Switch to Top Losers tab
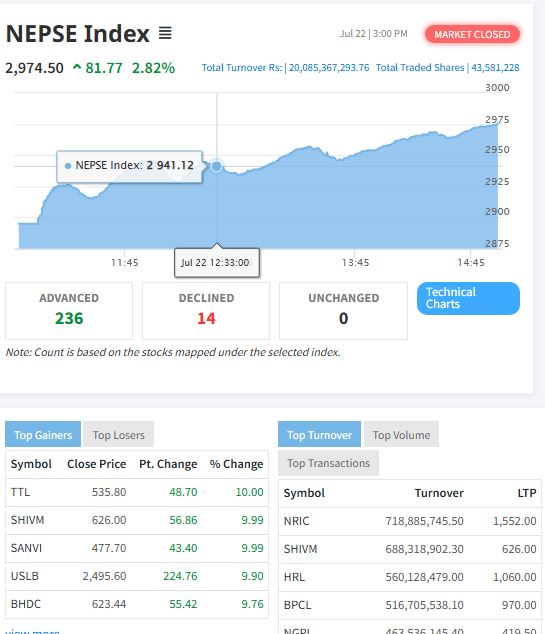The image size is (545, 634). 118,435
